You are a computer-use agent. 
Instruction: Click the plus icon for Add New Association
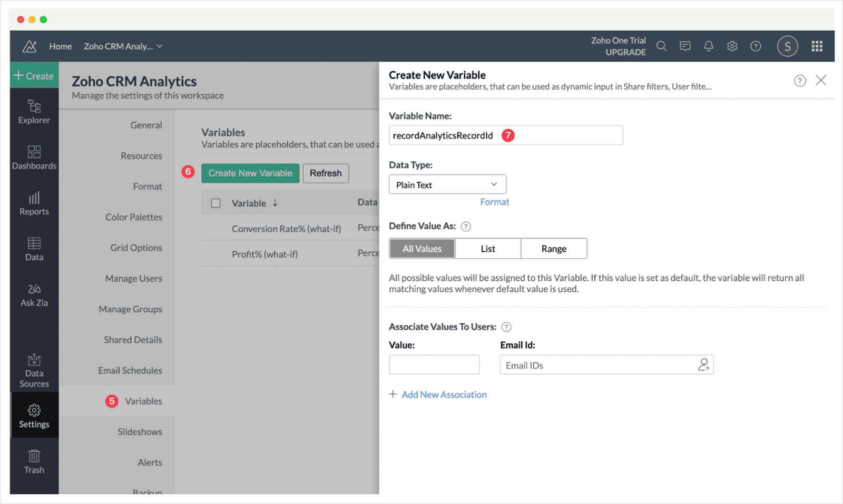393,394
